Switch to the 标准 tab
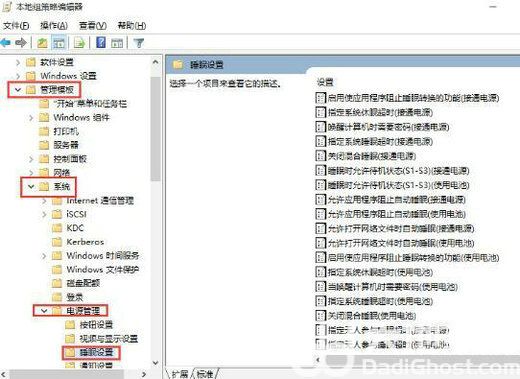520x379 pixels. (x=205, y=374)
